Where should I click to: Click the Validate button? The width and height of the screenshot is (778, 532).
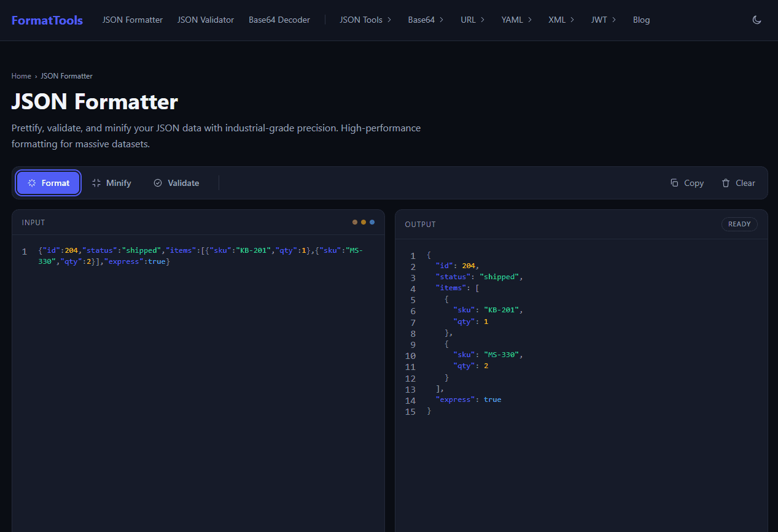(176, 183)
